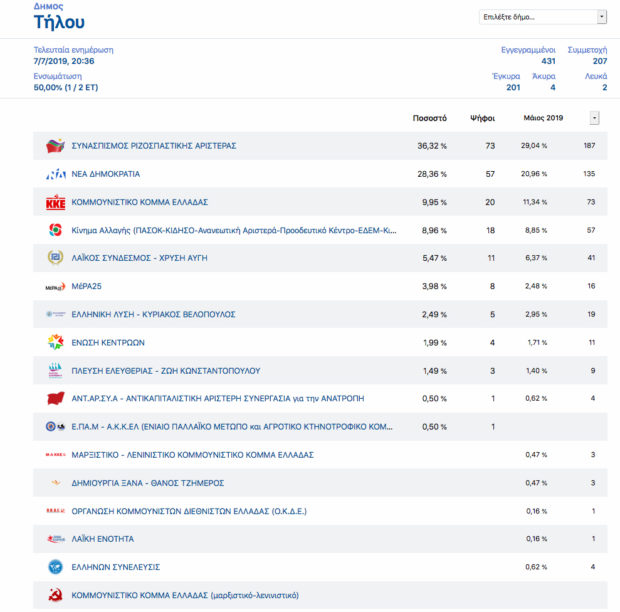Click the 9,95 % percentage value

pos(434,202)
